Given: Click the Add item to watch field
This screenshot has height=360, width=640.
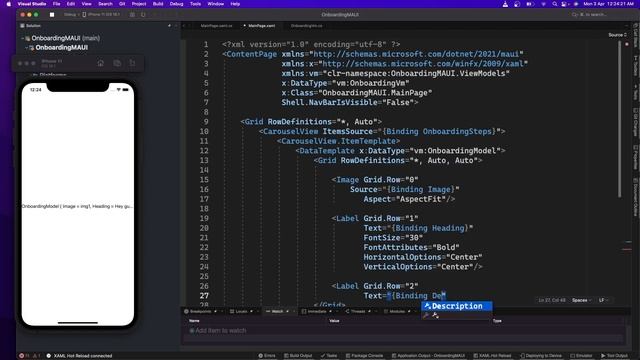Looking at the screenshot, I should point(220,331).
